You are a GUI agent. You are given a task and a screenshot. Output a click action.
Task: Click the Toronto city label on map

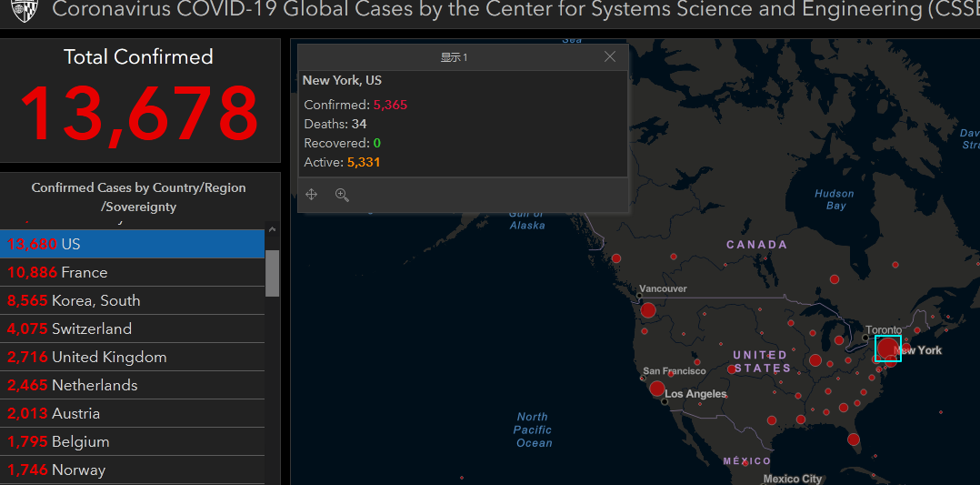click(884, 329)
